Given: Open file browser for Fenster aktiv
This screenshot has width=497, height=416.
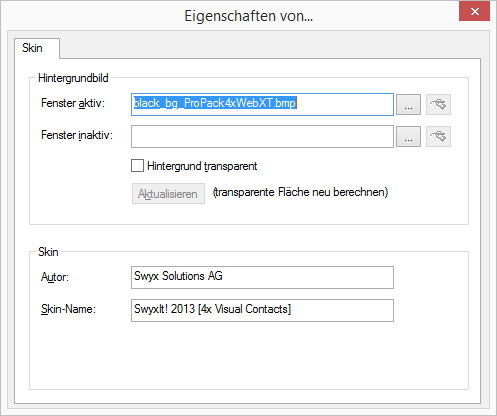Looking at the screenshot, I should coord(408,105).
